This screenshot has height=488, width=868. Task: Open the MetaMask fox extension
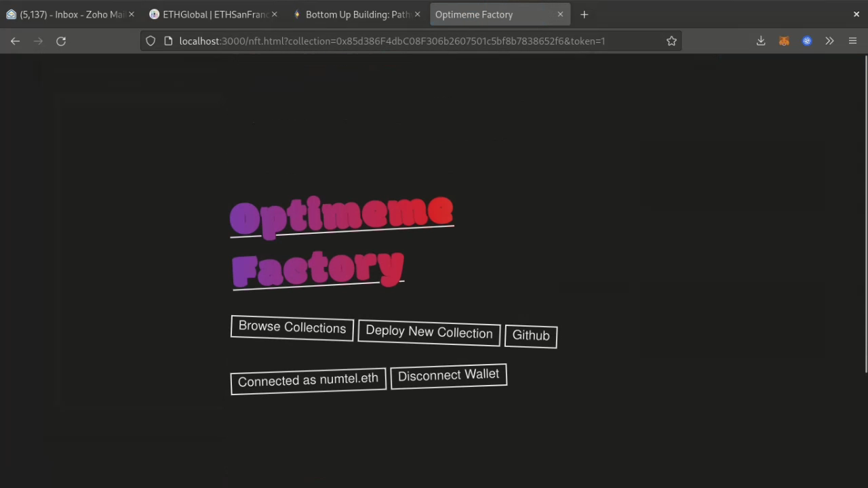pos(784,41)
